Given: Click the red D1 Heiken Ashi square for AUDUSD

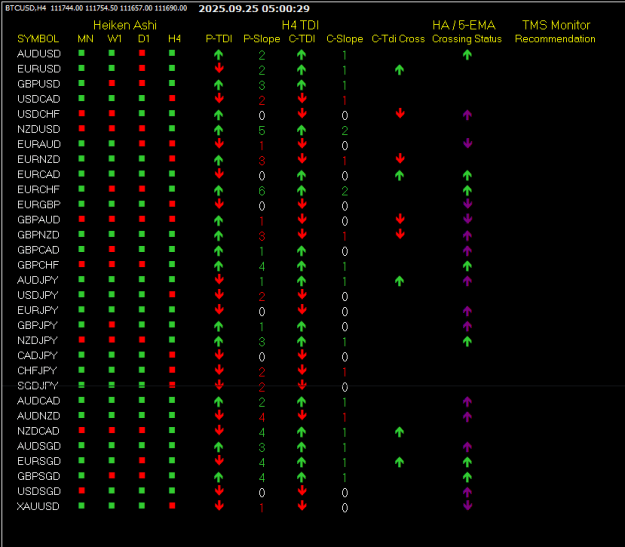Looking at the screenshot, I should pyautogui.click(x=142, y=53).
